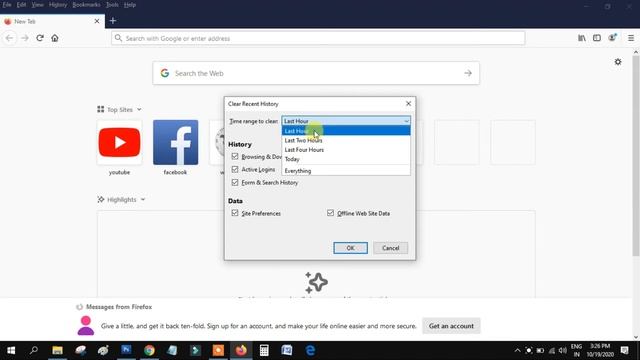Viewport: 640px width, 360px height.
Task: Toggle Active Logins checkbox
Action: 235,169
